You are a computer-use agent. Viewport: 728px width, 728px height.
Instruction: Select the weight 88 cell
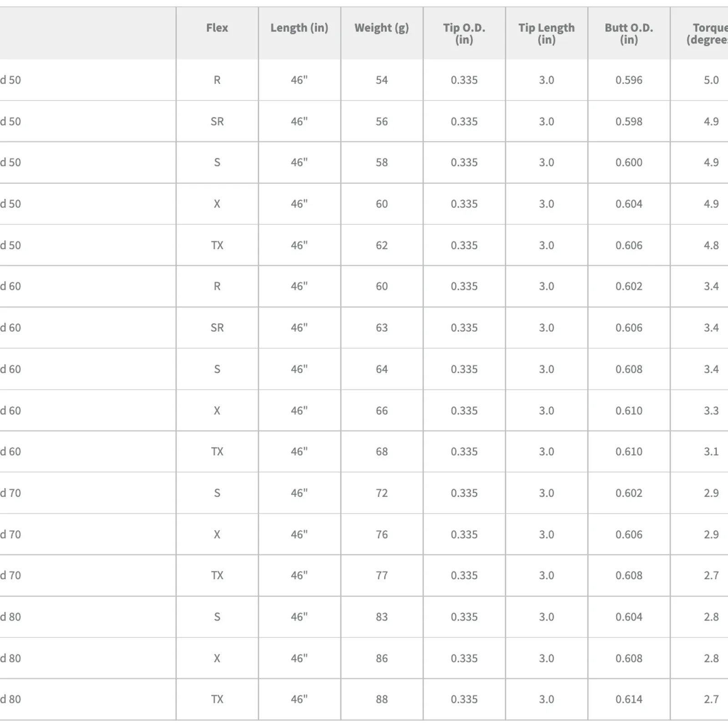coord(382,699)
